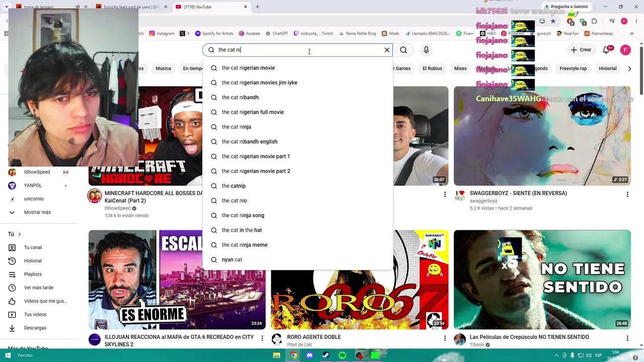Open Spotify from the taskbar
The width and height of the screenshot is (644, 362).
pyautogui.click(x=342, y=355)
